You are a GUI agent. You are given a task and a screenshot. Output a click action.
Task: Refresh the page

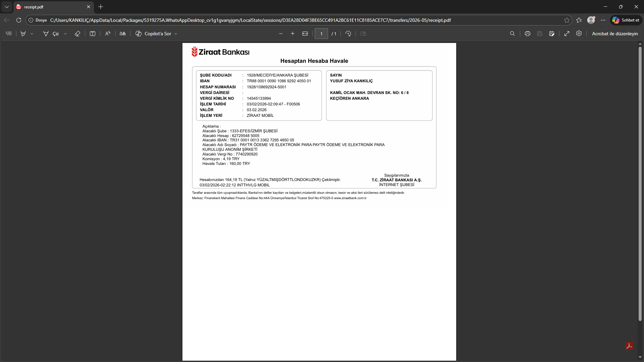click(x=19, y=20)
